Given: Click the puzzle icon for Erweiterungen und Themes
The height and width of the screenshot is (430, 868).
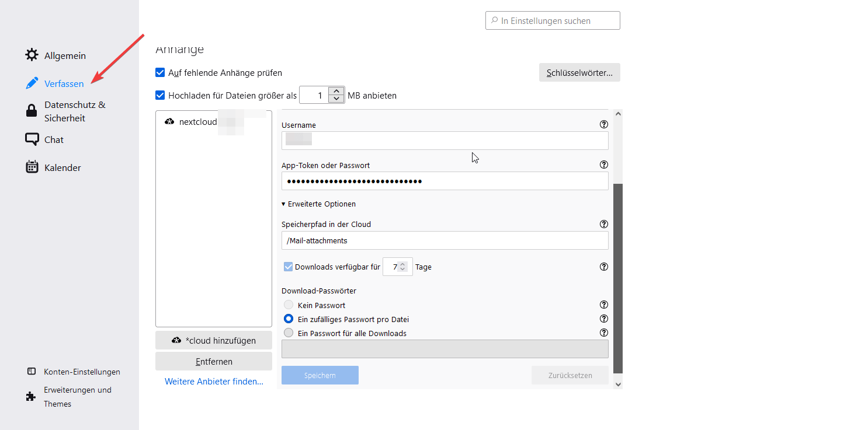Looking at the screenshot, I should pyautogui.click(x=30, y=396).
